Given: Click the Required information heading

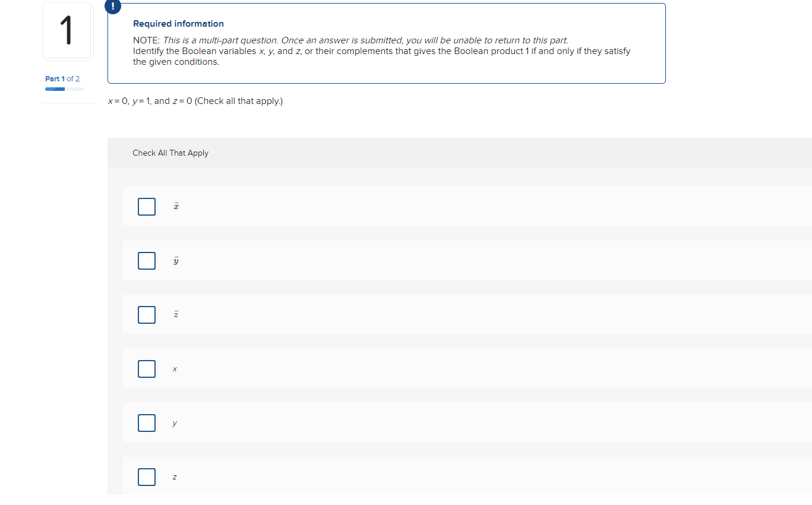Looking at the screenshot, I should pyautogui.click(x=178, y=23).
